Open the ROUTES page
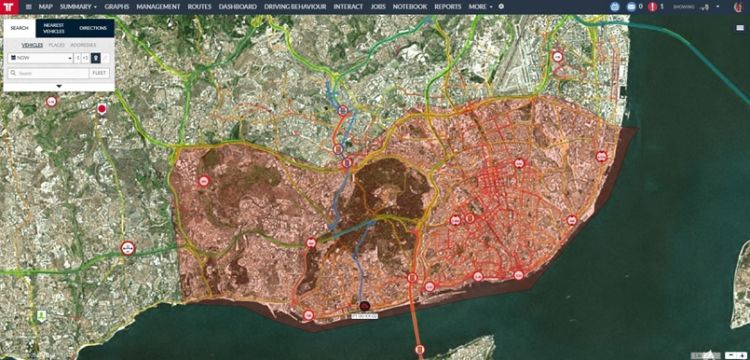The height and width of the screenshot is (360, 750). [199, 7]
